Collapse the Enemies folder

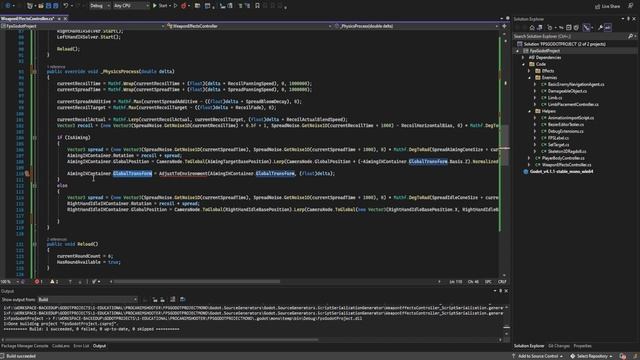tap(529, 78)
